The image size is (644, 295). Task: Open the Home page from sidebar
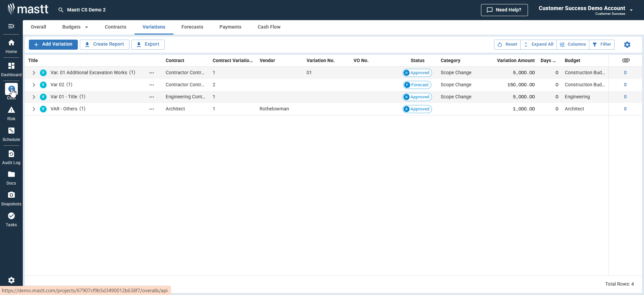pyautogui.click(x=11, y=46)
